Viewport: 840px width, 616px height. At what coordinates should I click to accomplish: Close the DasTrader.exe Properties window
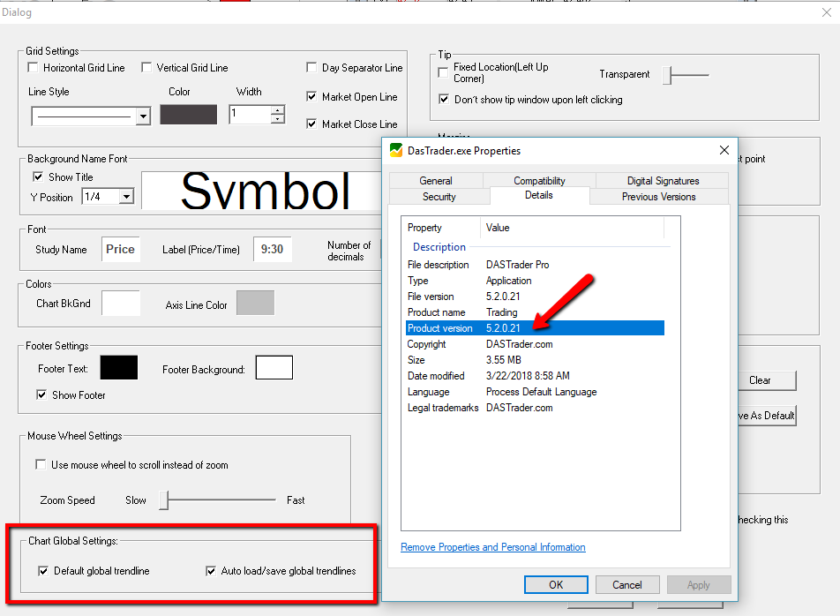[724, 150]
